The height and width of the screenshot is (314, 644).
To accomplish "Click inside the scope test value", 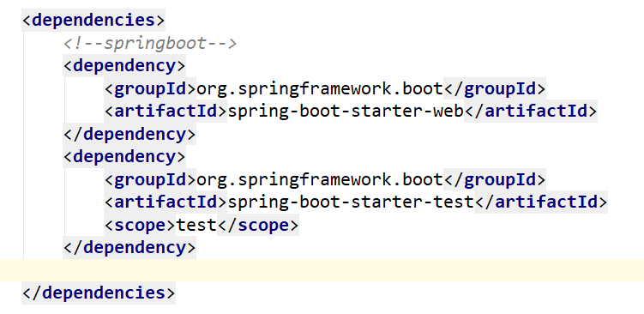I will (x=196, y=226).
